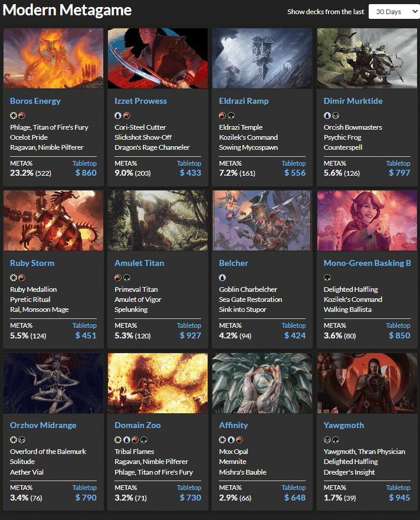
Task: Open the Dimir Murktide deck link
Action: (x=353, y=101)
